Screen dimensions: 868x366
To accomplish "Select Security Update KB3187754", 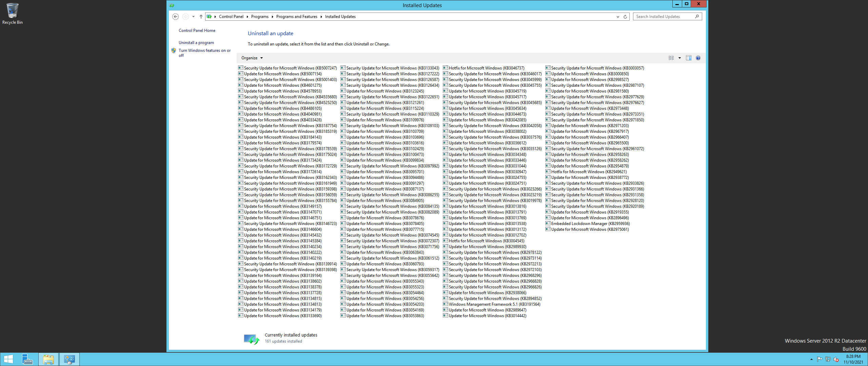I will pyautogui.click(x=288, y=126).
